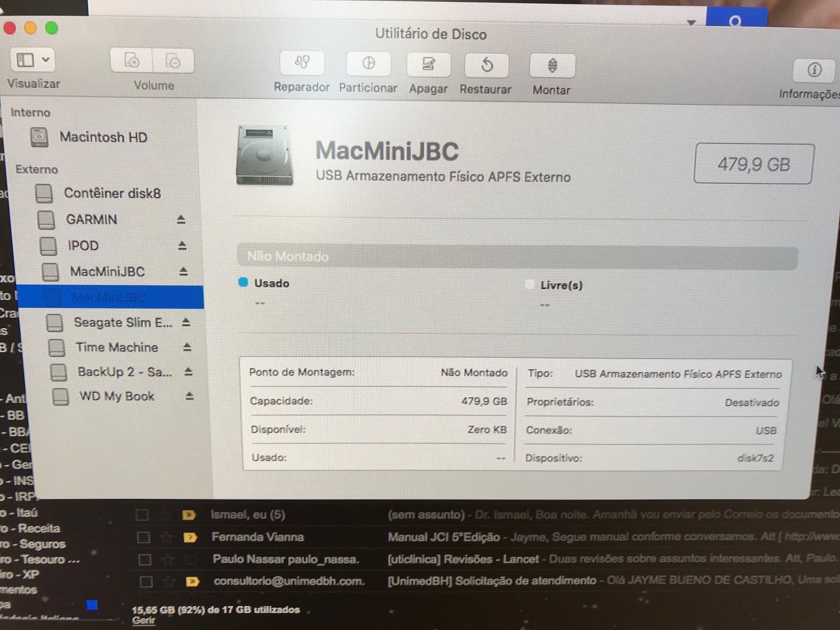
Task: Select WD My Book drive
Action: [117, 396]
